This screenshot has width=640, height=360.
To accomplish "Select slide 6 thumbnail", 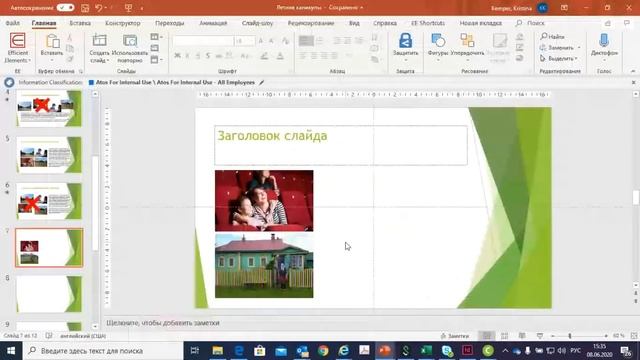I will tap(49, 201).
